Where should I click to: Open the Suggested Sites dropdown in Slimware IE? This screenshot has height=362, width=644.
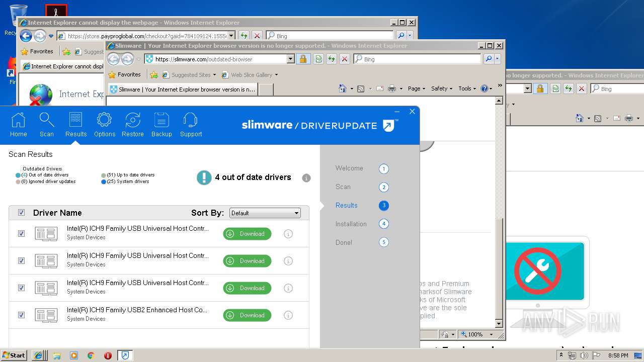tap(215, 75)
